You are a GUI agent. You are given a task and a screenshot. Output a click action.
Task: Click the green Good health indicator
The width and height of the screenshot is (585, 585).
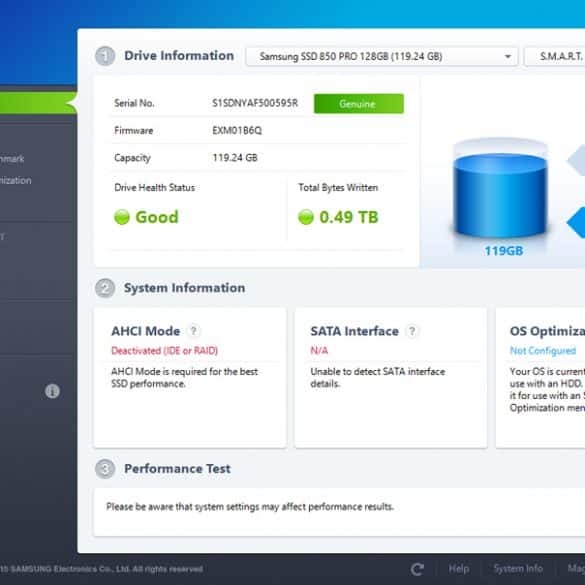122,217
